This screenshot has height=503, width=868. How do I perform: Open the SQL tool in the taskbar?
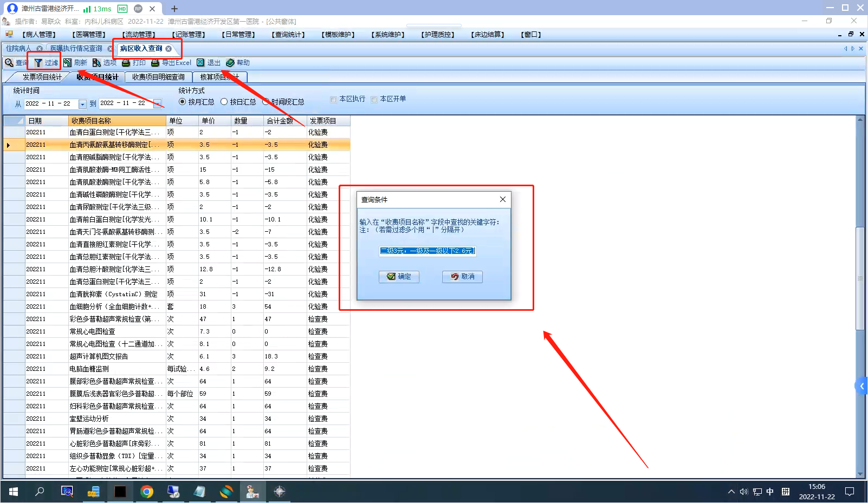coord(94,492)
